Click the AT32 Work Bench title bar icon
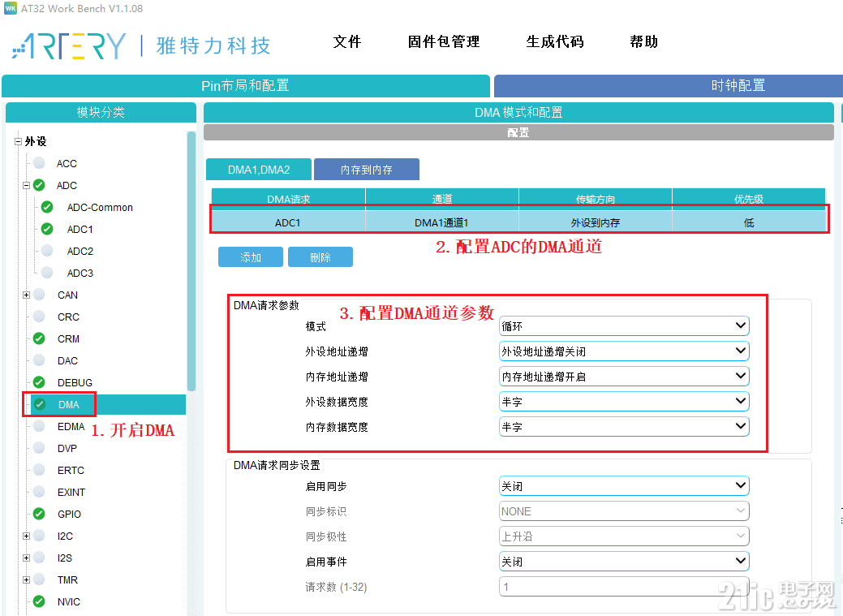Image resolution: width=843 pixels, height=616 pixels. point(11,9)
